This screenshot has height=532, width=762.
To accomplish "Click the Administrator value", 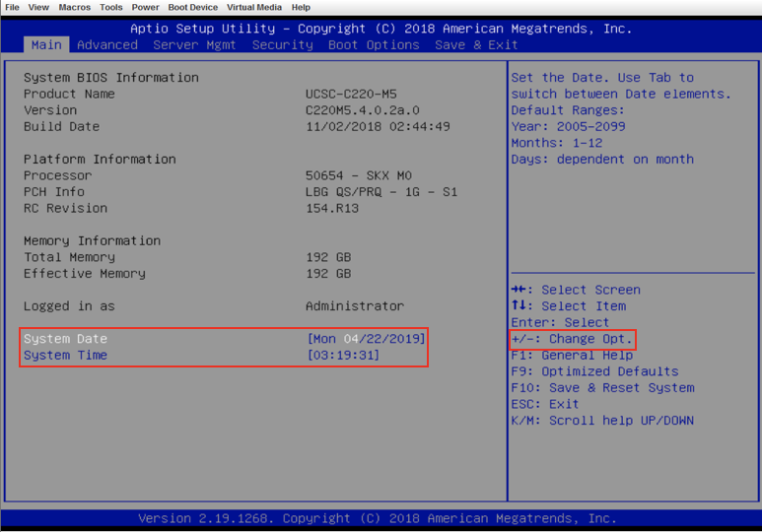I will 355,306.
